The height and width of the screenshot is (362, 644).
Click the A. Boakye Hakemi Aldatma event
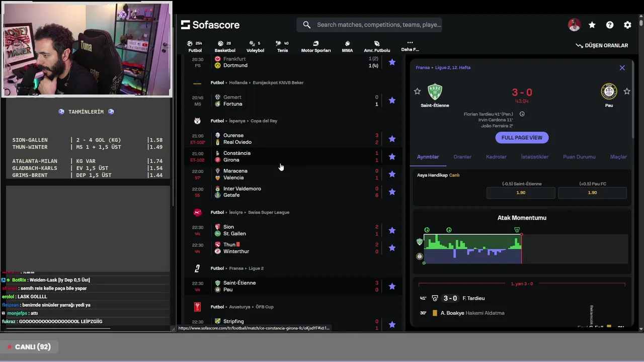[522, 313]
